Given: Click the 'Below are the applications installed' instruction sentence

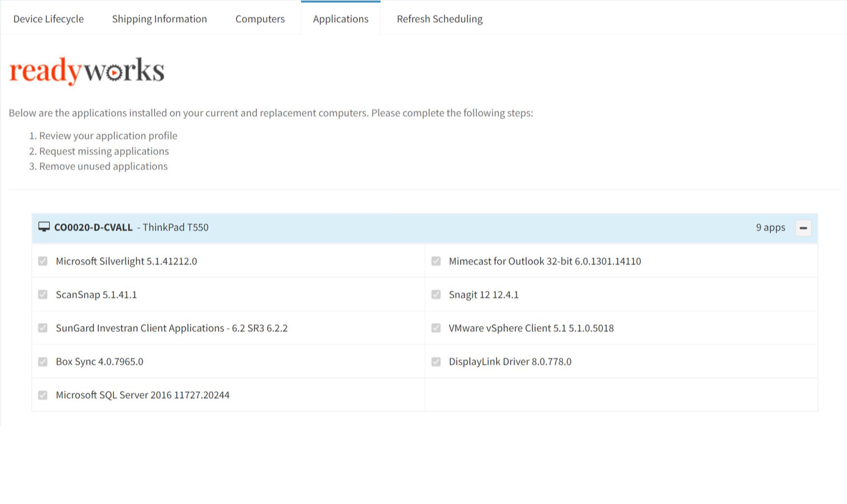Looking at the screenshot, I should (271, 113).
